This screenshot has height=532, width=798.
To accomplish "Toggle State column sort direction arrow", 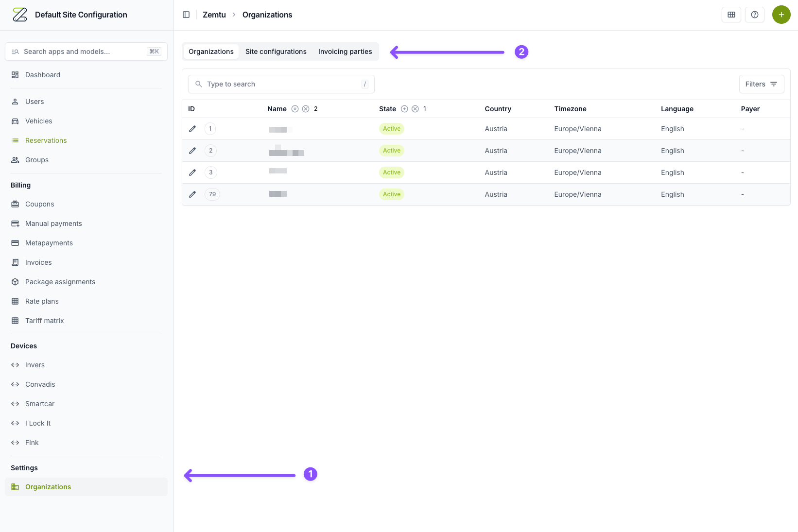I will coord(404,109).
